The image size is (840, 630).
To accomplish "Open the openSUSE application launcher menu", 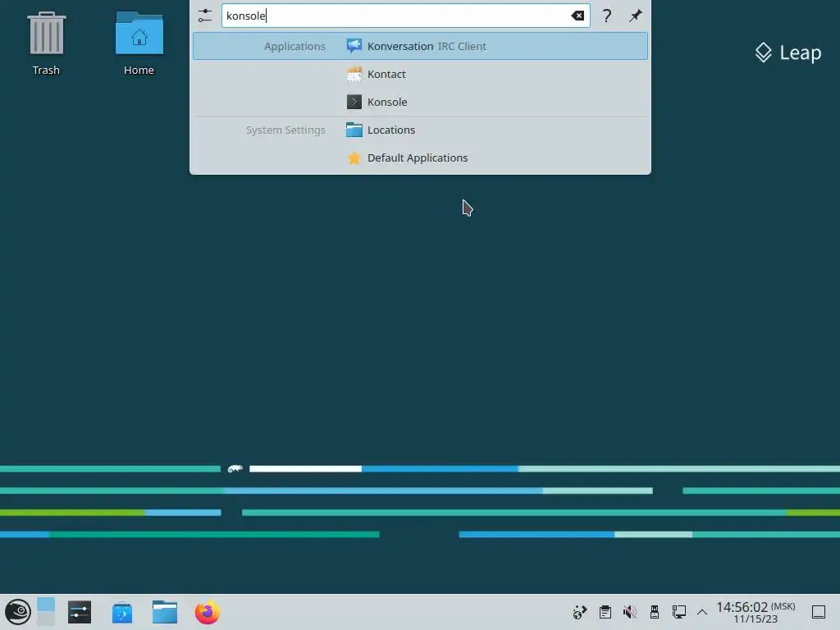I will coord(18,612).
